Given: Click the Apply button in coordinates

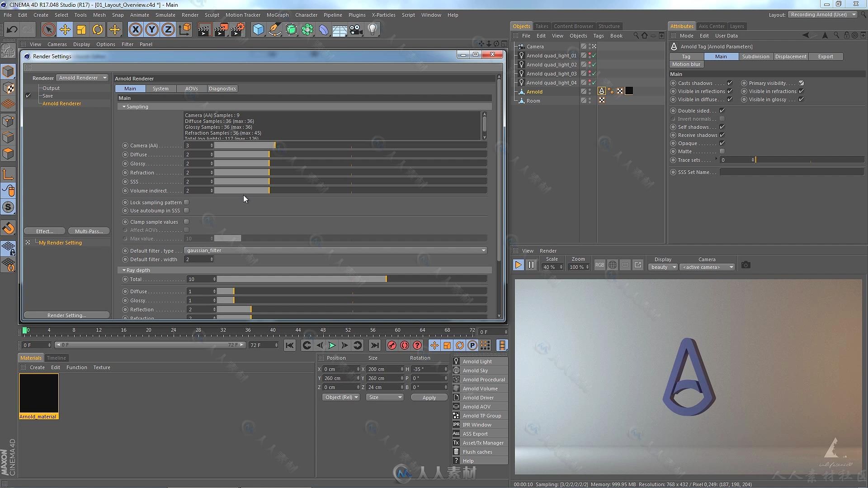Looking at the screenshot, I should (429, 398).
